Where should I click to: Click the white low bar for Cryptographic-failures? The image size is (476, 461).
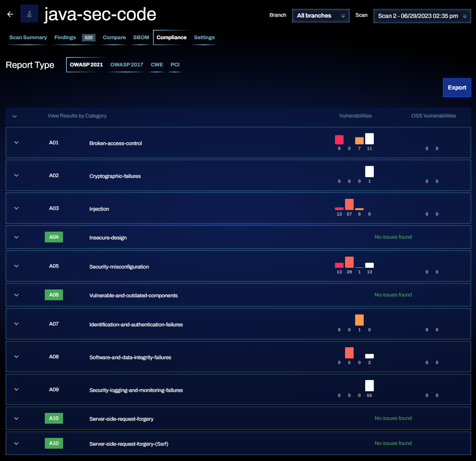click(369, 172)
